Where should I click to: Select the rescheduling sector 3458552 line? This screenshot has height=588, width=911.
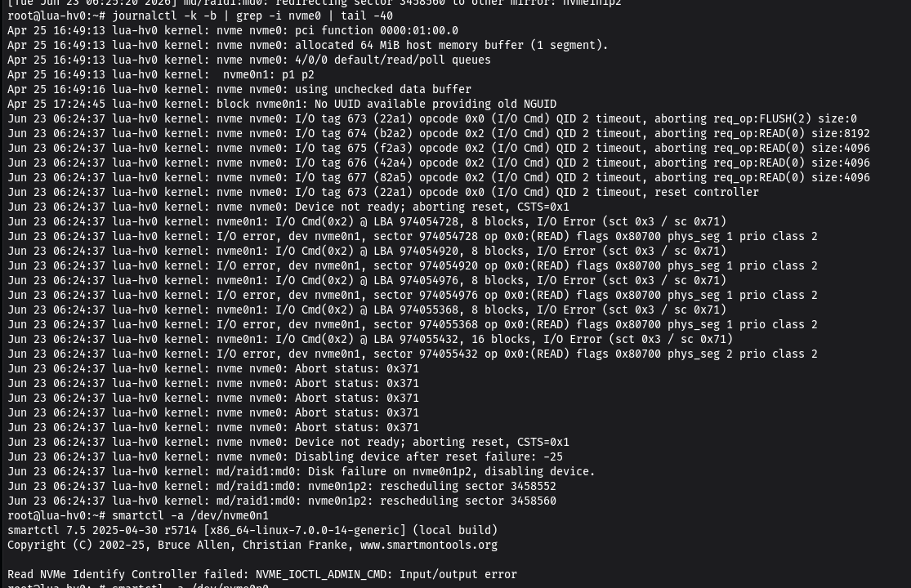point(282,487)
